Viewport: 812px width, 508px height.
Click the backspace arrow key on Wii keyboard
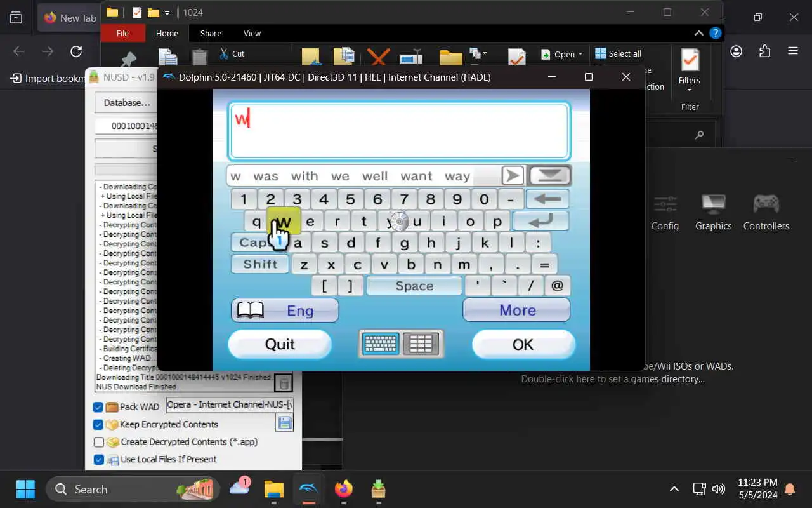[547, 199]
